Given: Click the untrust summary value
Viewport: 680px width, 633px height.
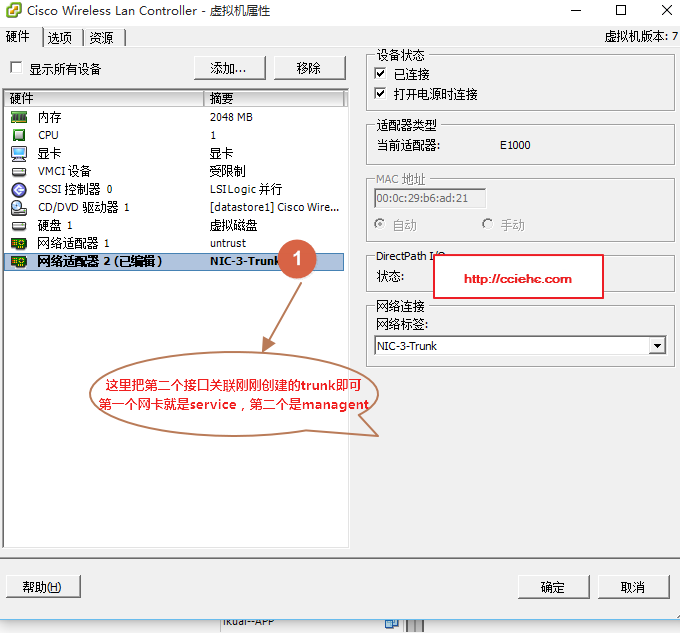Looking at the screenshot, I should (228, 244).
